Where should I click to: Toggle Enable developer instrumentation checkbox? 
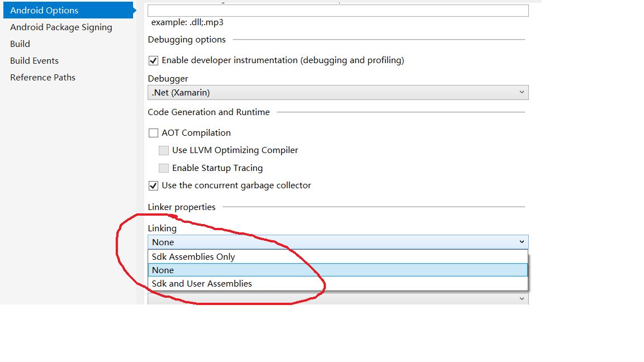[x=153, y=61]
